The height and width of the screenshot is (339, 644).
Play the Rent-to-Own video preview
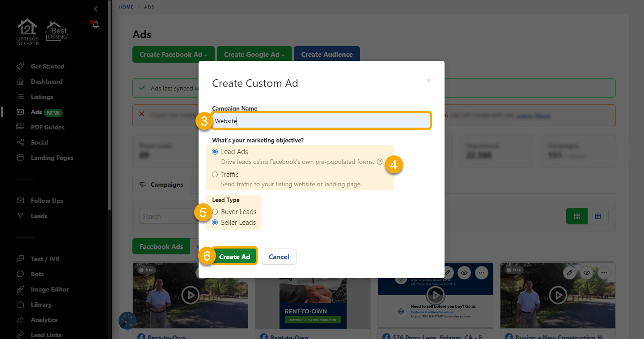190,295
